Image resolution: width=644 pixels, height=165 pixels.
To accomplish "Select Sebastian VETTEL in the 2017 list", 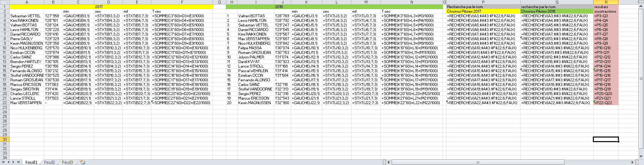I will point(27,16).
